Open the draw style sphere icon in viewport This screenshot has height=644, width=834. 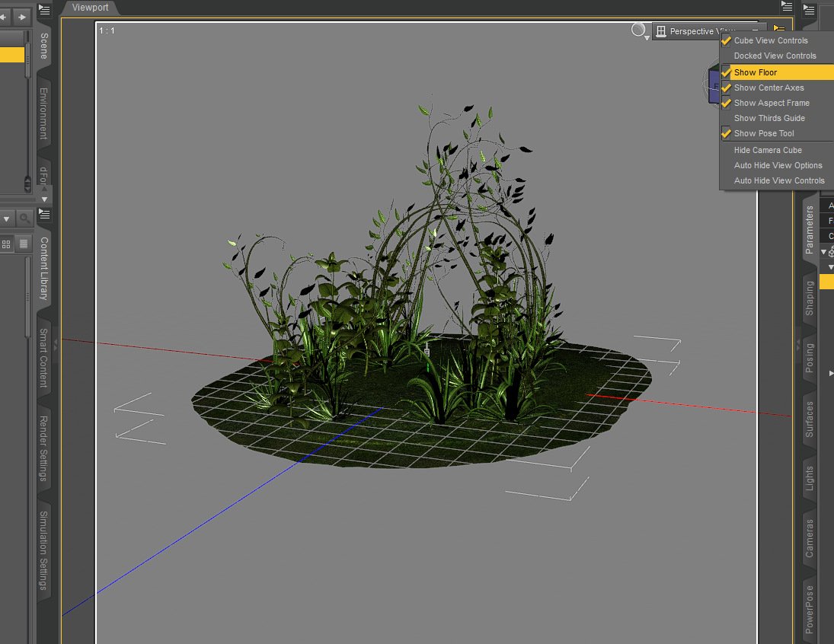point(638,30)
